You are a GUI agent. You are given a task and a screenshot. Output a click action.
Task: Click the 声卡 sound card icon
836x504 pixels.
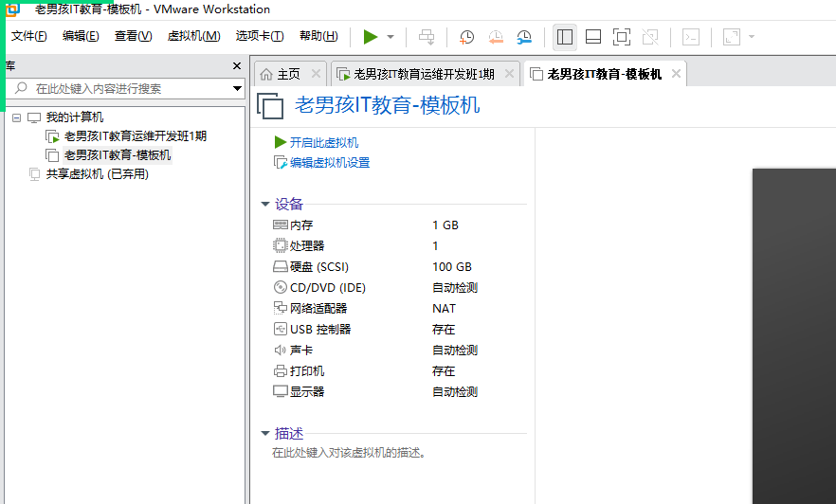click(281, 350)
